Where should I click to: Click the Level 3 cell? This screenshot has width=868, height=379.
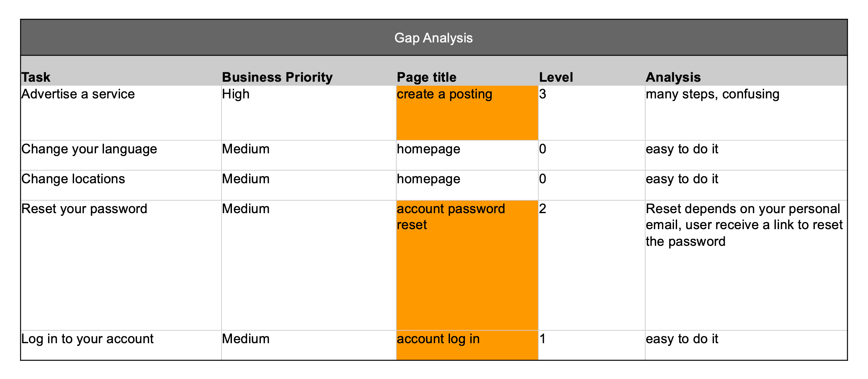click(542, 94)
